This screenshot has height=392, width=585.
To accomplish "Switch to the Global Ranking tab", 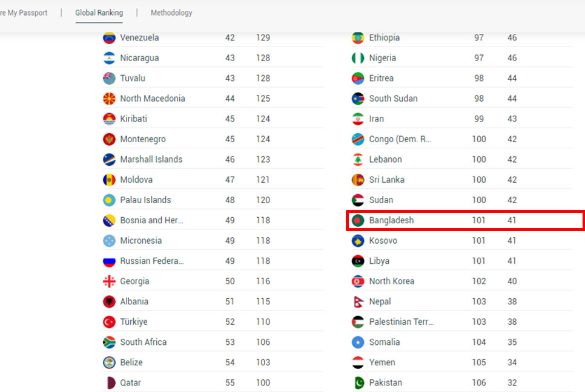I will tap(99, 13).
